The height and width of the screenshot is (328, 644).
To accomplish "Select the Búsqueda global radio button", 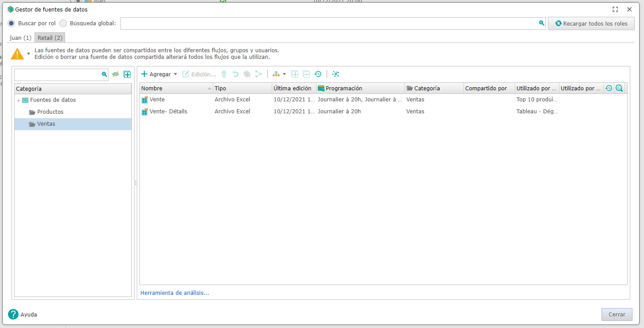I will pos(63,23).
